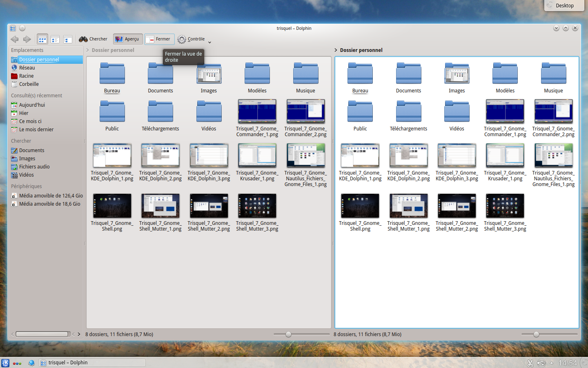Screen dimensions: 588x368
Task: Click trisquel – Dolphin taskbar entry
Action: (92, 363)
